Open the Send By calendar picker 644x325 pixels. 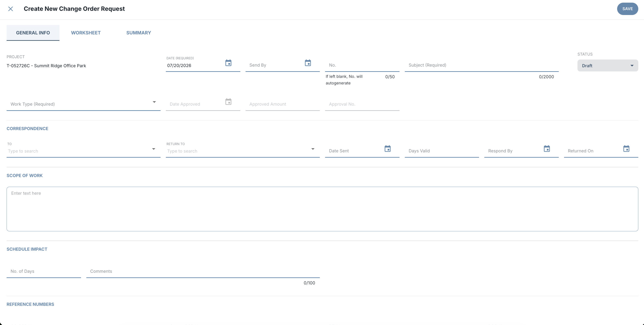coord(308,63)
